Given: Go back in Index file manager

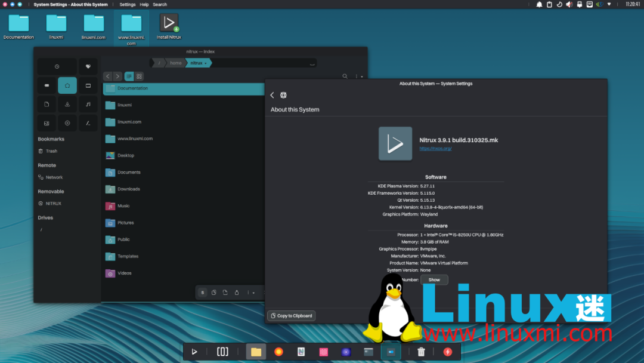Looking at the screenshot, I should 107,76.
